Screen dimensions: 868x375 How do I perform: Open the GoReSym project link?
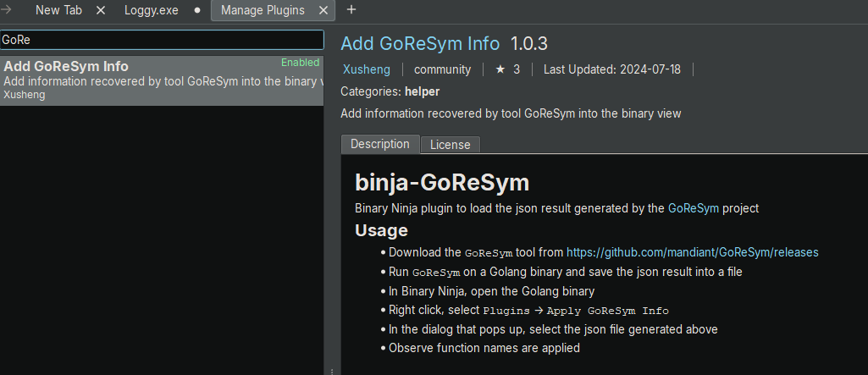click(x=694, y=208)
